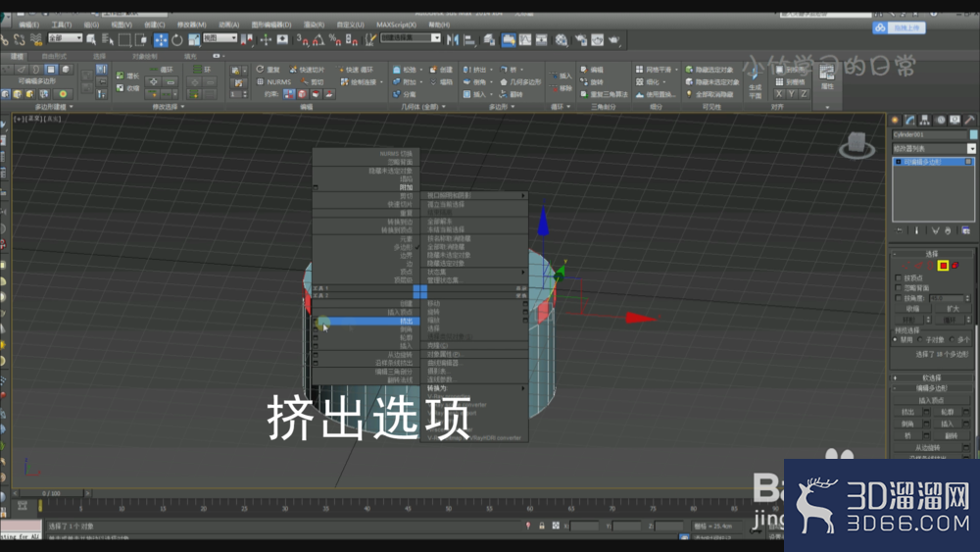The height and width of the screenshot is (552, 980).
Task: Open the 编辑(E) menu
Action: [x=28, y=25]
